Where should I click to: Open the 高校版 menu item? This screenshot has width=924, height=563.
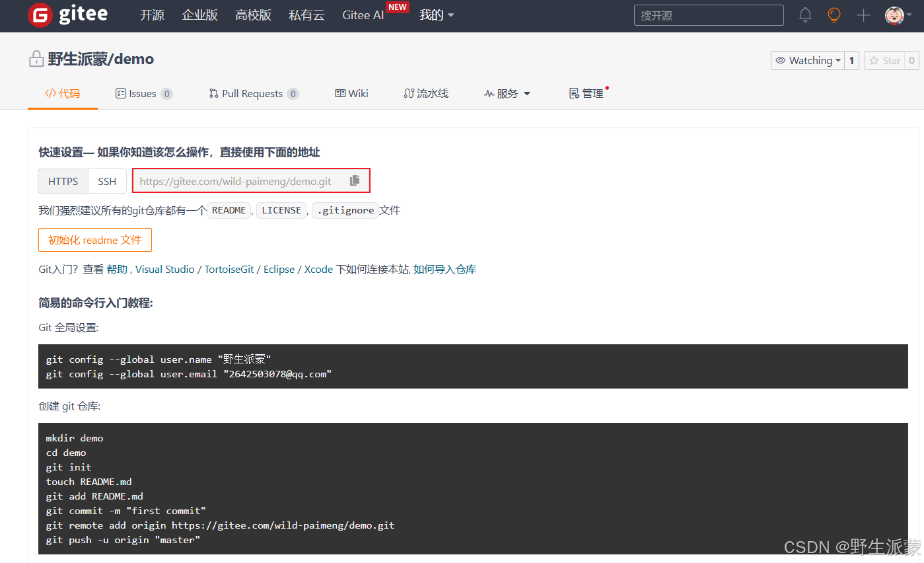click(x=254, y=15)
